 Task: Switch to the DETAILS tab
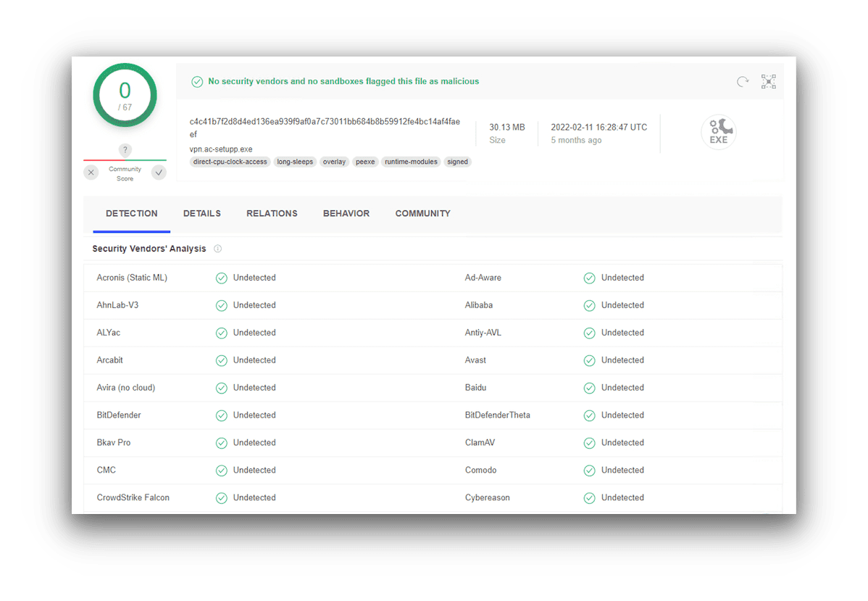click(x=201, y=213)
